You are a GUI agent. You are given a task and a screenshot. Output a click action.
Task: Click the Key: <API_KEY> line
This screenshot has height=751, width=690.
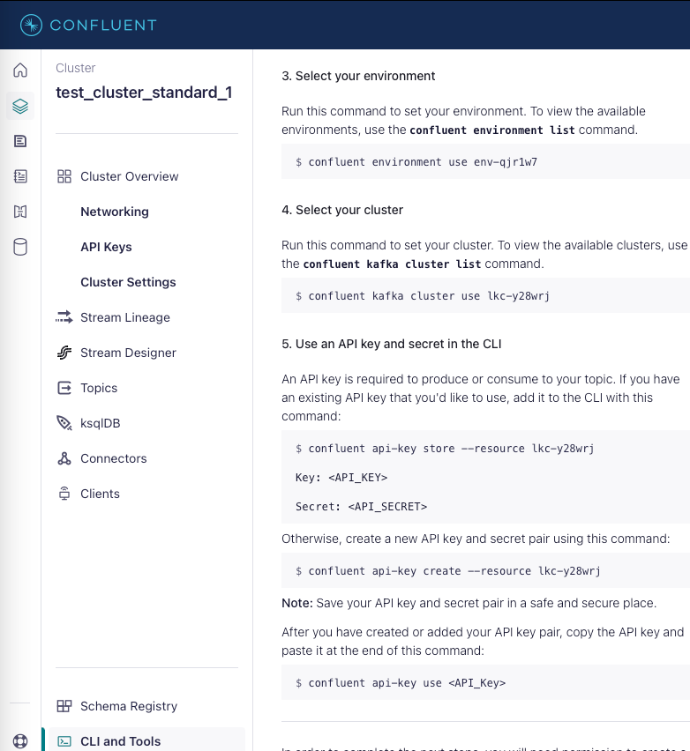(x=341, y=478)
